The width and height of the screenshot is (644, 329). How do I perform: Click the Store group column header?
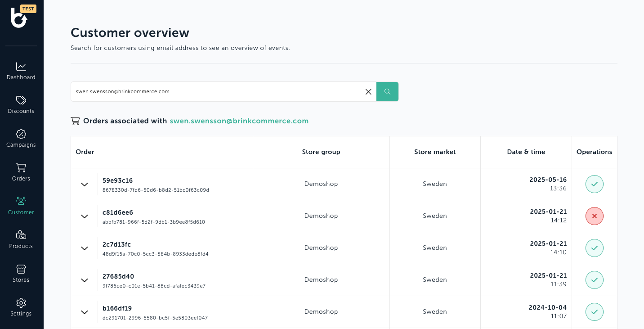point(321,152)
